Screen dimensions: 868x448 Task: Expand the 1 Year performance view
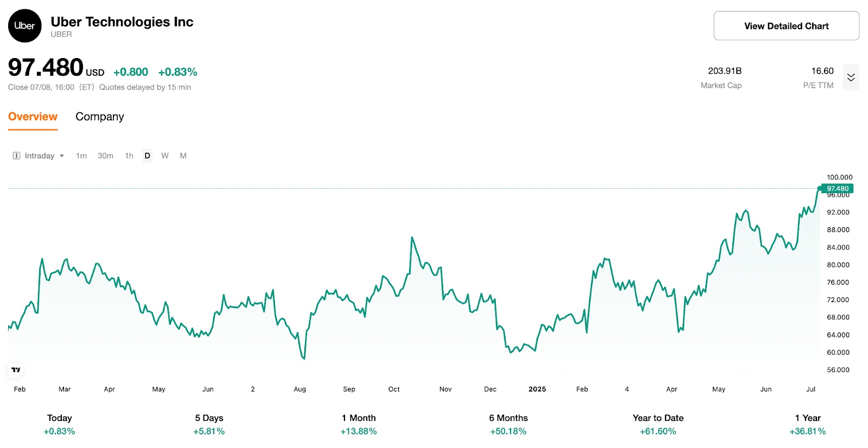807,424
